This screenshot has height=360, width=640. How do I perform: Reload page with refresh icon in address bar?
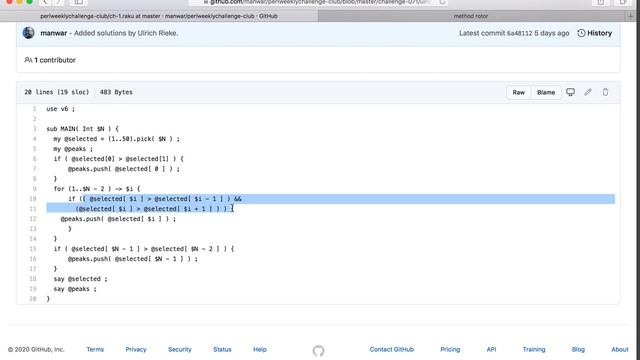pos(442,2)
